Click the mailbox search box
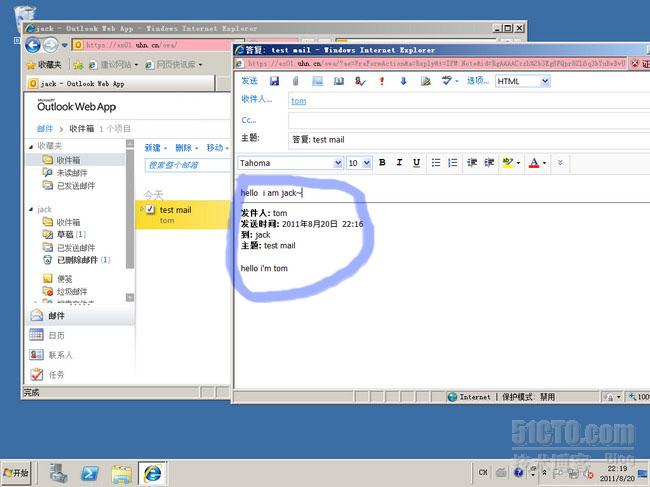The image size is (650, 487). pyautogui.click(x=187, y=165)
